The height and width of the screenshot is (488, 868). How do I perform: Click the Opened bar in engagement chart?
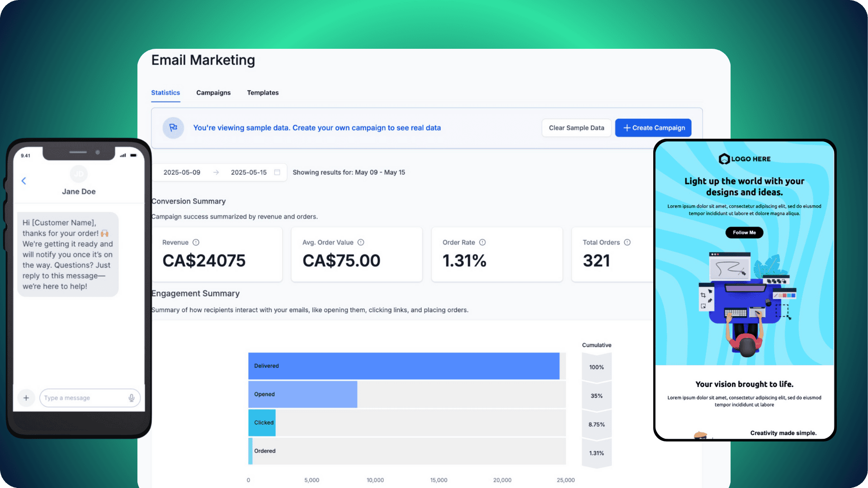302,394
